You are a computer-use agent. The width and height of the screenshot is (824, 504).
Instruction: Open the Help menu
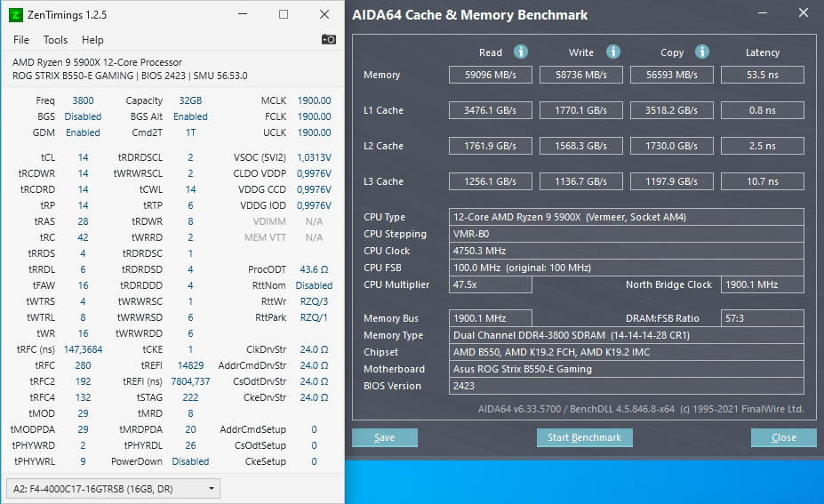click(x=92, y=40)
